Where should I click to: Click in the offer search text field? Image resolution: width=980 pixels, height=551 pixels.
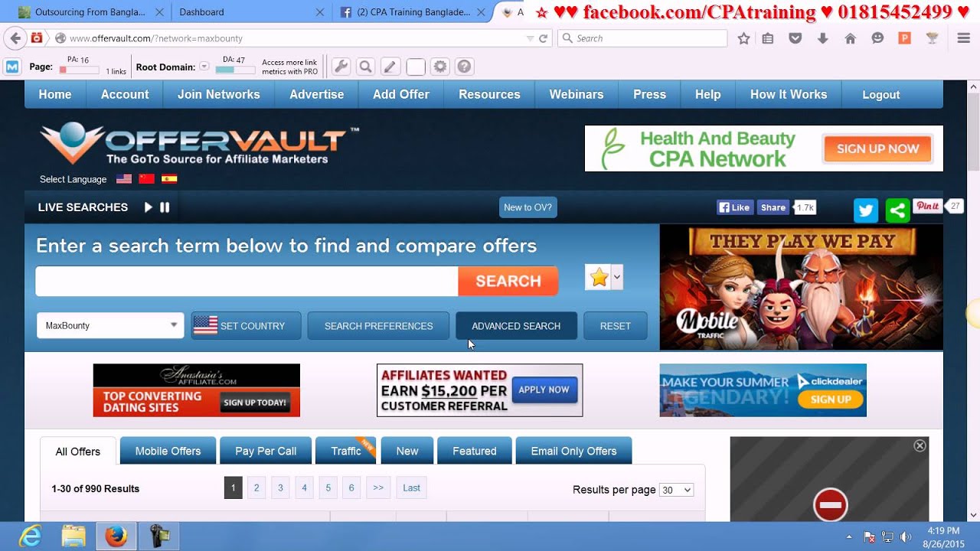pyautogui.click(x=247, y=281)
